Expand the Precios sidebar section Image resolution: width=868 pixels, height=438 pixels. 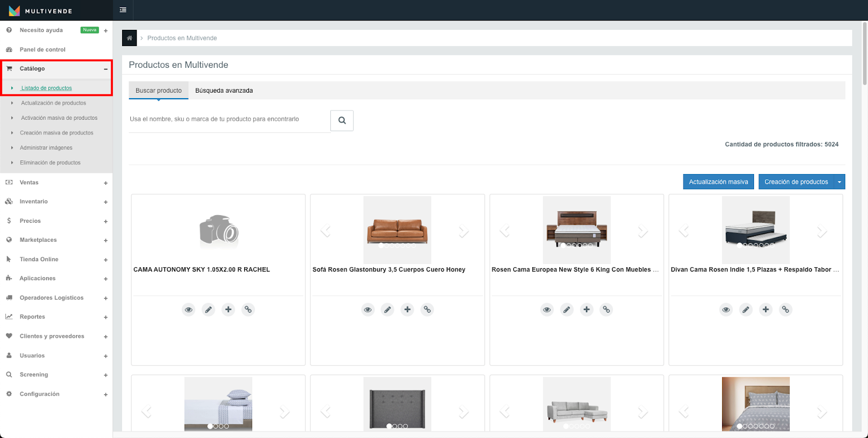click(106, 222)
